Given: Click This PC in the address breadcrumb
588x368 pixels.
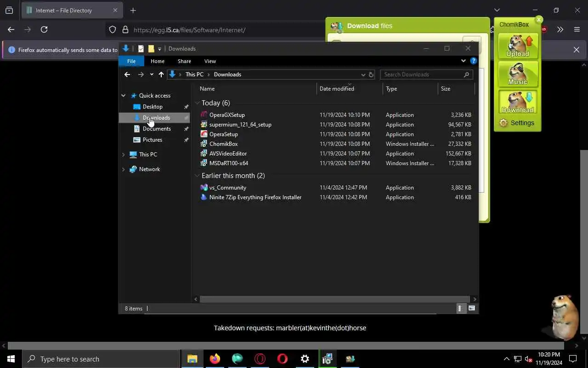Looking at the screenshot, I should click(x=194, y=75).
